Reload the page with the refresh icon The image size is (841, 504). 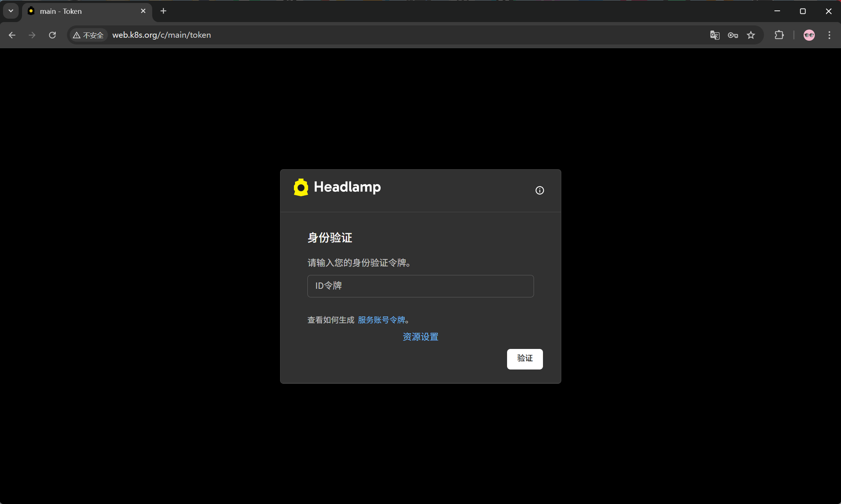(x=52, y=35)
